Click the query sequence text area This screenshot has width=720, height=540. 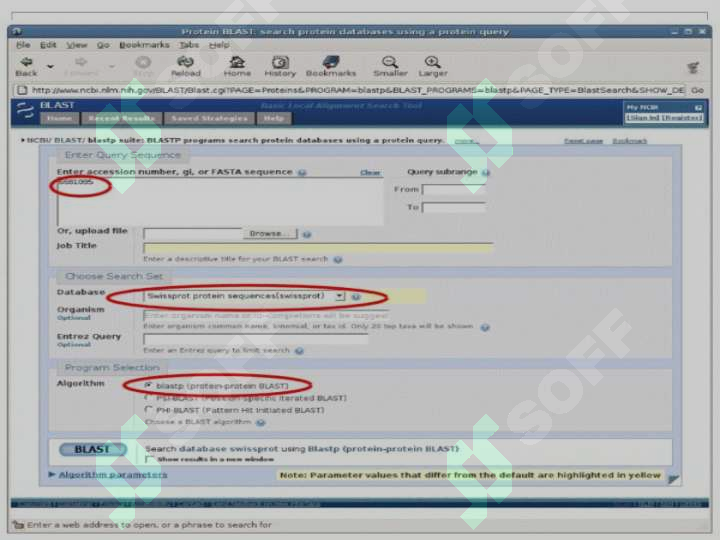pyautogui.click(x=220, y=201)
